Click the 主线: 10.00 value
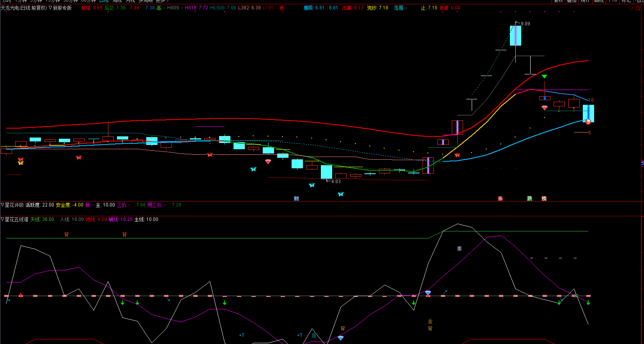Screen dimensions: 644x344 click(x=147, y=220)
